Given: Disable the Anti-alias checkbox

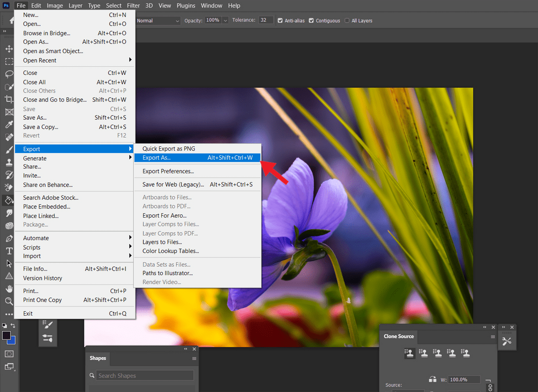Looking at the screenshot, I should 280,20.
